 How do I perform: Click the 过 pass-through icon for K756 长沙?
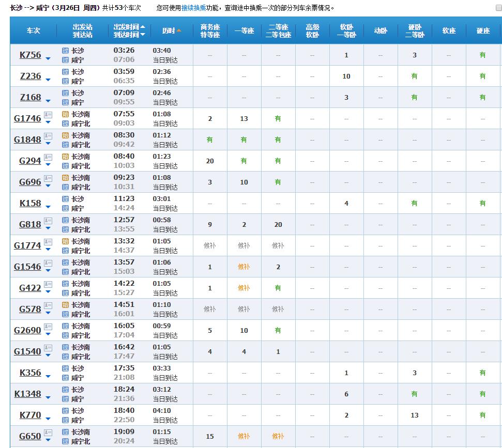(x=65, y=51)
